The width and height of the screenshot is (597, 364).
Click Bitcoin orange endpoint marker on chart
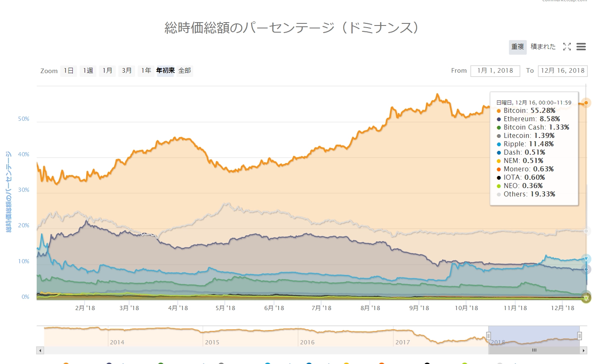point(586,103)
